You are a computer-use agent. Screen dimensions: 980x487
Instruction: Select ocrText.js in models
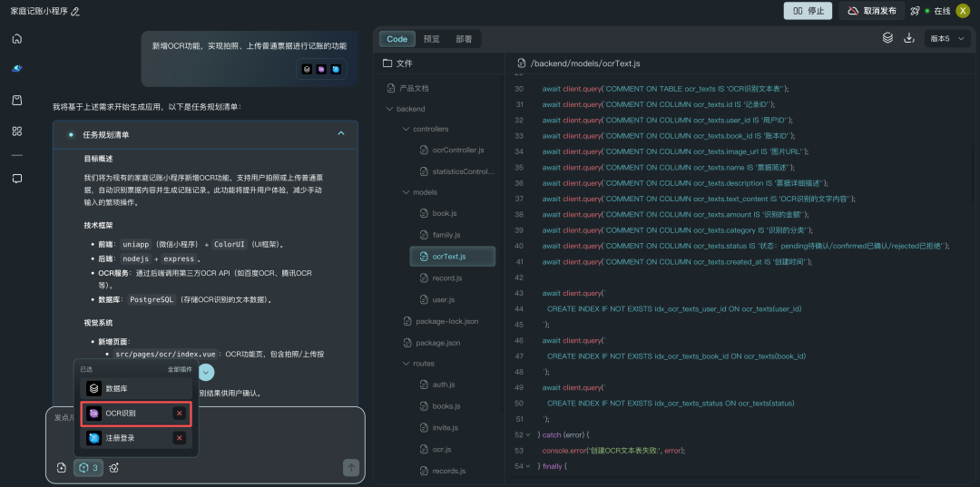(x=453, y=257)
